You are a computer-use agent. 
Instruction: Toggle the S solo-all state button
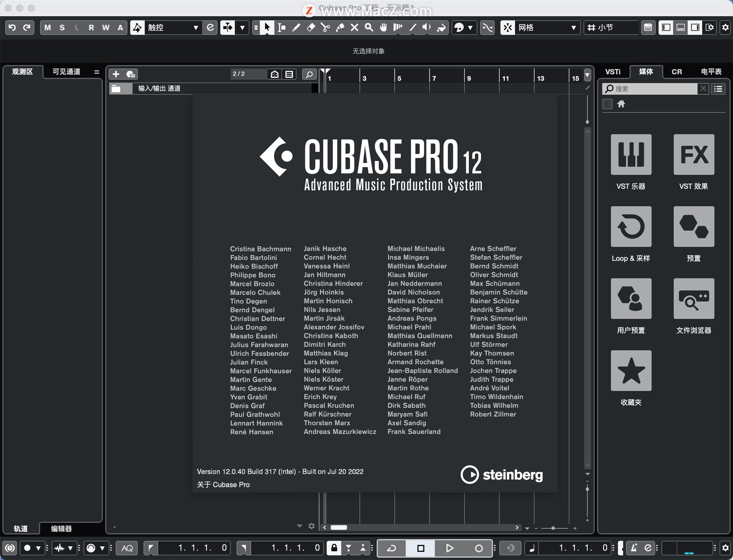click(x=62, y=27)
